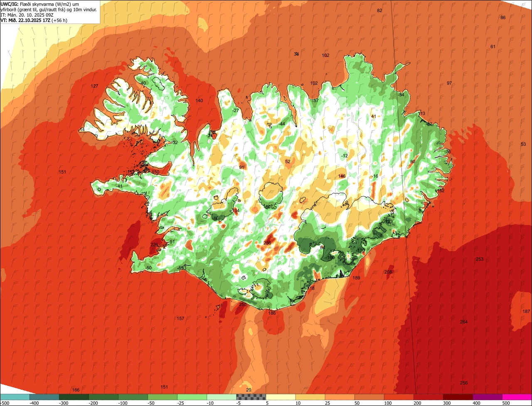Click the dark teal swatch between -400 and -300
Screen dimensions: 532x406
coord(44,397)
